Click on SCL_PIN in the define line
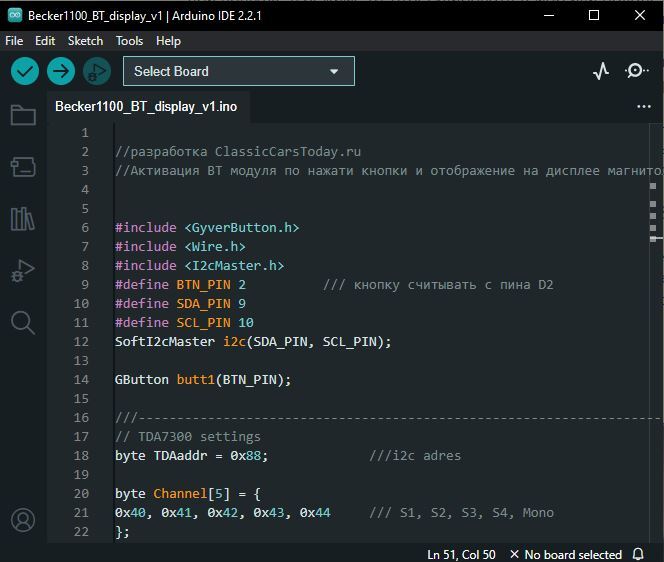 coord(203,323)
